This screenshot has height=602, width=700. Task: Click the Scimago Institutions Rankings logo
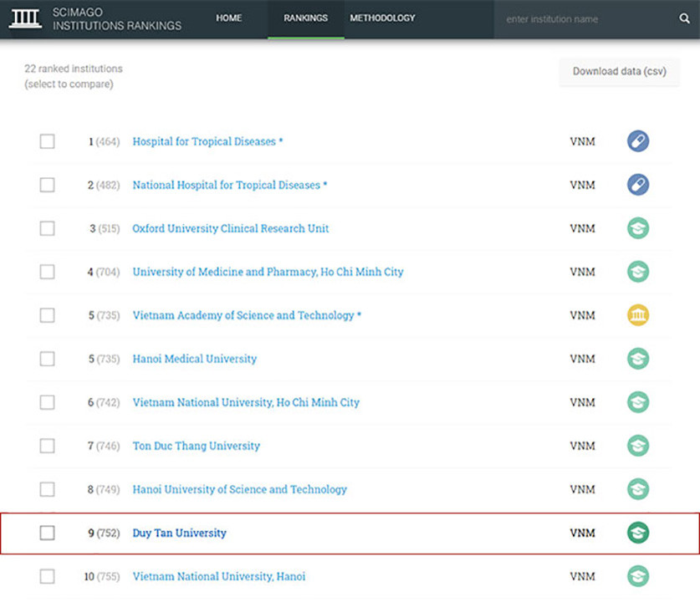pyautogui.click(x=94, y=19)
